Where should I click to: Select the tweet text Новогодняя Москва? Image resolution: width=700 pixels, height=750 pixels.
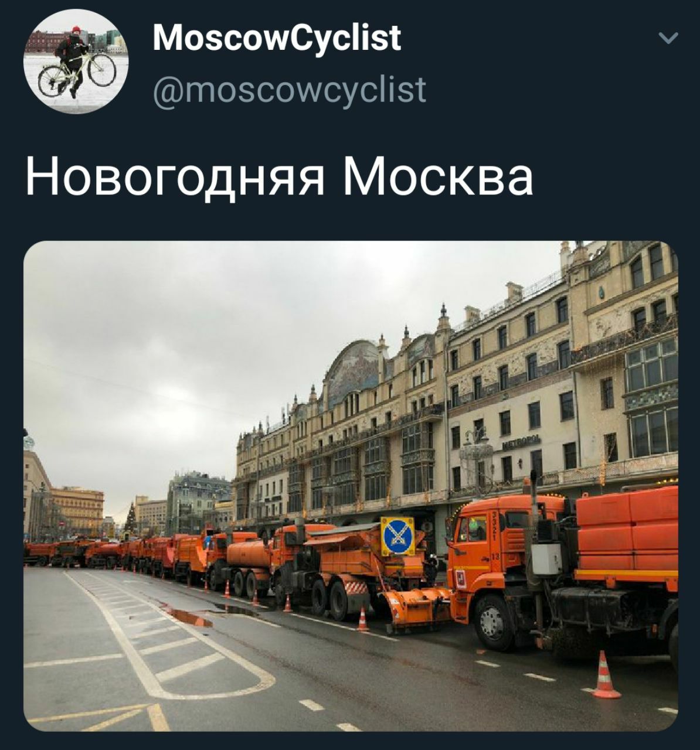(x=279, y=177)
